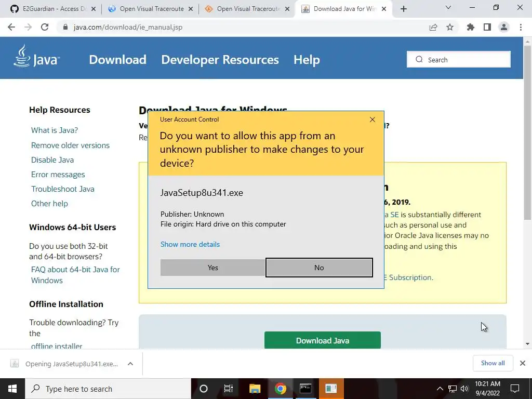Click No in the User Account Control dialog
The height and width of the screenshot is (399, 532).
[319, 268]
